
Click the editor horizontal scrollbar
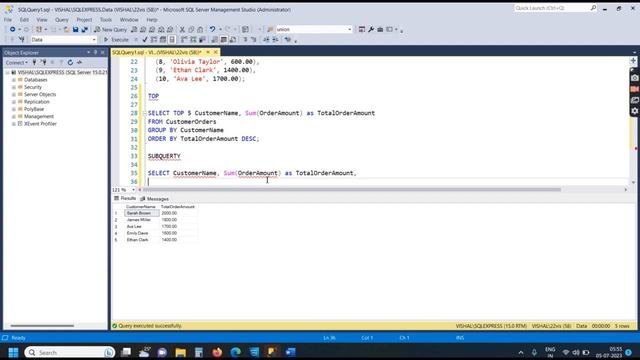pyautogui.click(x=352, y=190)
